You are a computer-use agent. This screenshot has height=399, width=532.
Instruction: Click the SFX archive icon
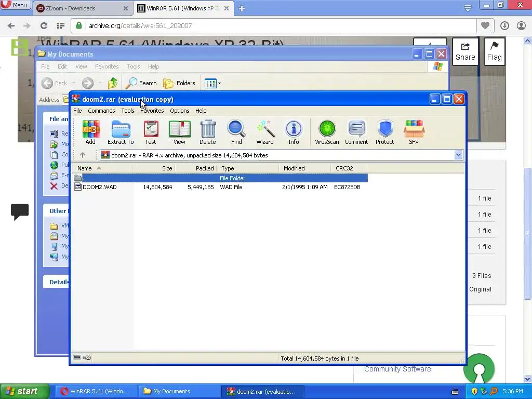click(414, 132)
